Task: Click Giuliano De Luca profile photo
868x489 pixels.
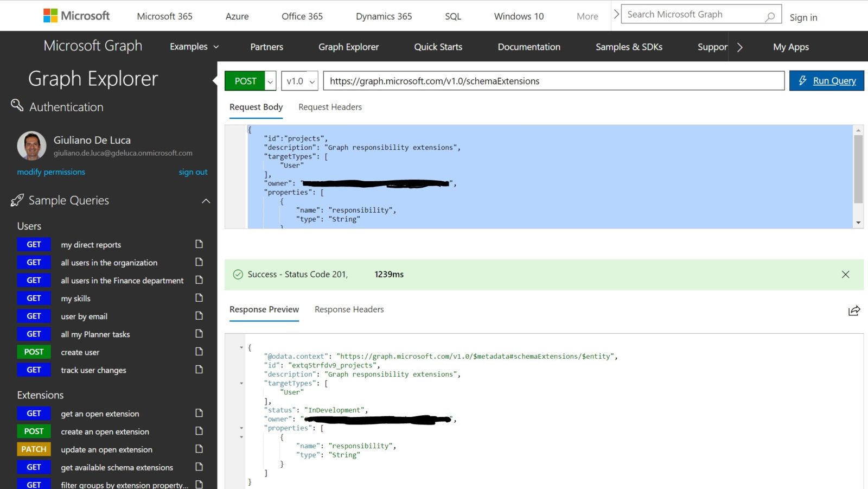Action: [x=31, y=145]
